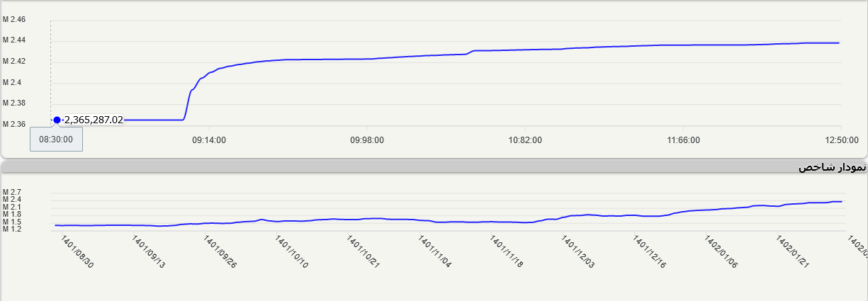Select the 1401/11/18 date label
The height and width of the screenshot is (301, 868).
[507, 252]
